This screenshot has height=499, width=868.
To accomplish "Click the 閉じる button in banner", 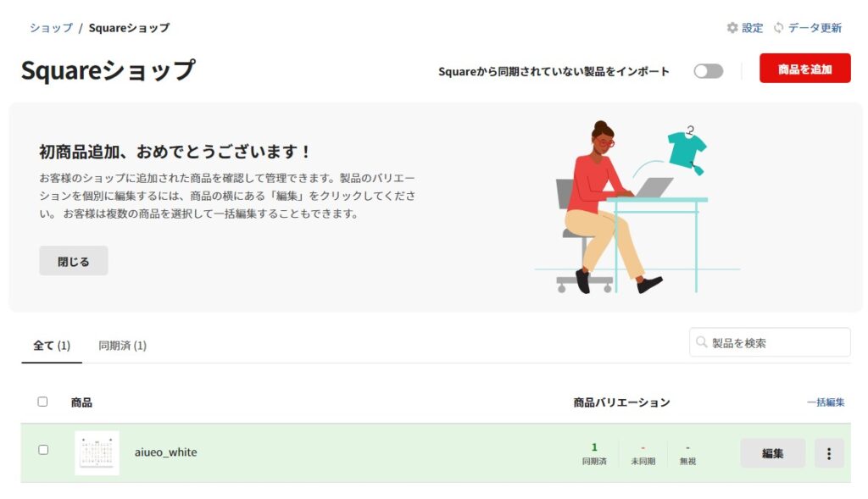I will 74,261.
